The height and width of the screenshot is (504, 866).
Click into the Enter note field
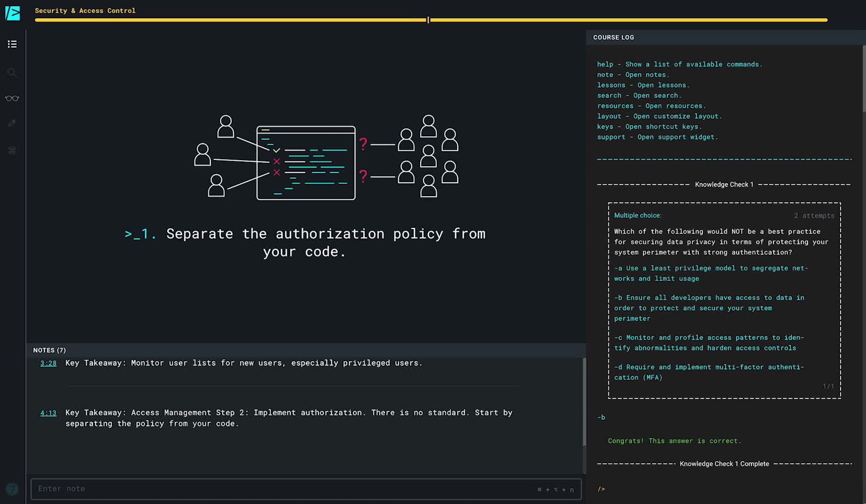pyautogui.click(x=280, y=489)
